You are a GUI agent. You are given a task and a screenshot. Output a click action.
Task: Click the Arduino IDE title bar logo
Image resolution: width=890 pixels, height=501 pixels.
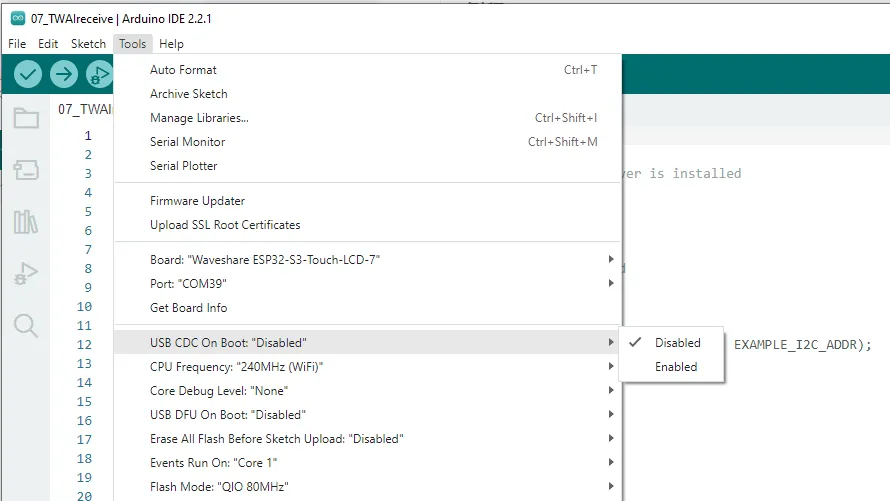[17, 18]
